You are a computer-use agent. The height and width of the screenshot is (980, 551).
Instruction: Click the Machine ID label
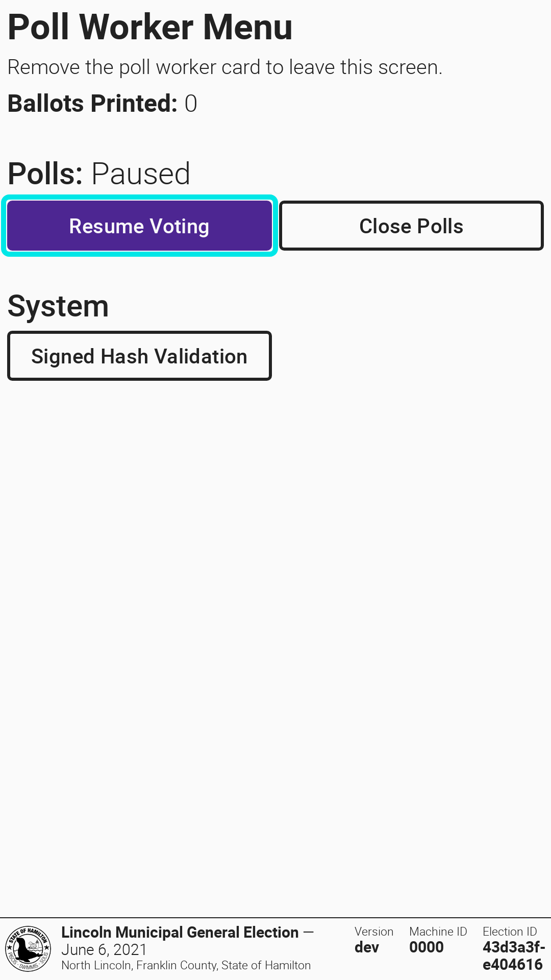[438, 932]
